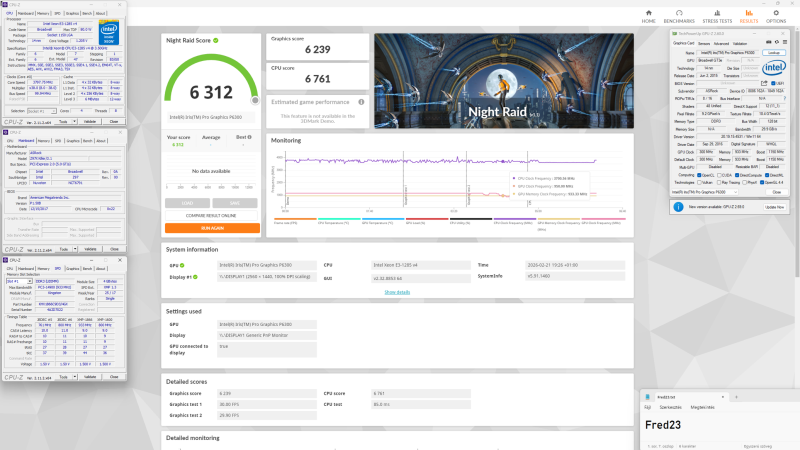
Task: Expand Tools arrow in CPU-Z SPD window
Action: [x=75, y=377]
